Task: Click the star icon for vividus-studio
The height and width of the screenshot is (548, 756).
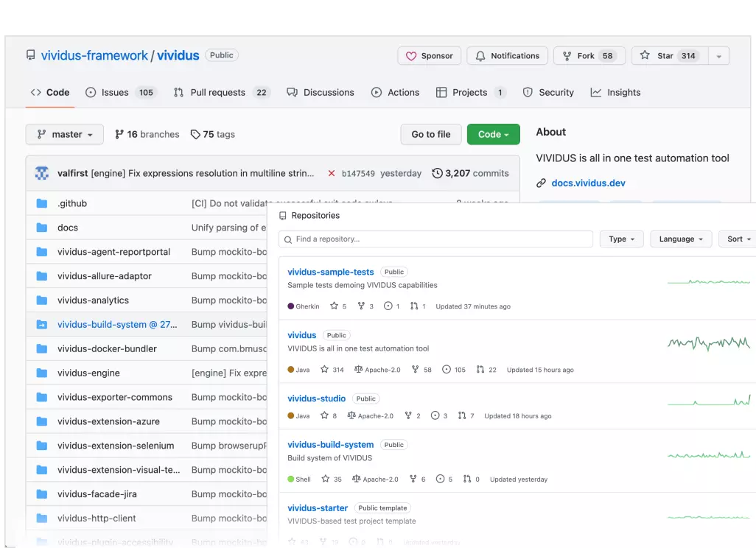Action: click(324, 415)
